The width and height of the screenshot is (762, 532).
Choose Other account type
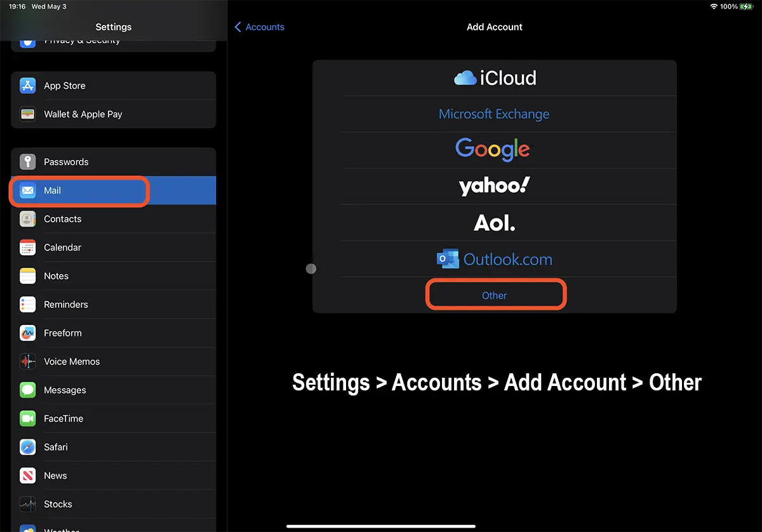pyautogui.click(x=494, y=295)
